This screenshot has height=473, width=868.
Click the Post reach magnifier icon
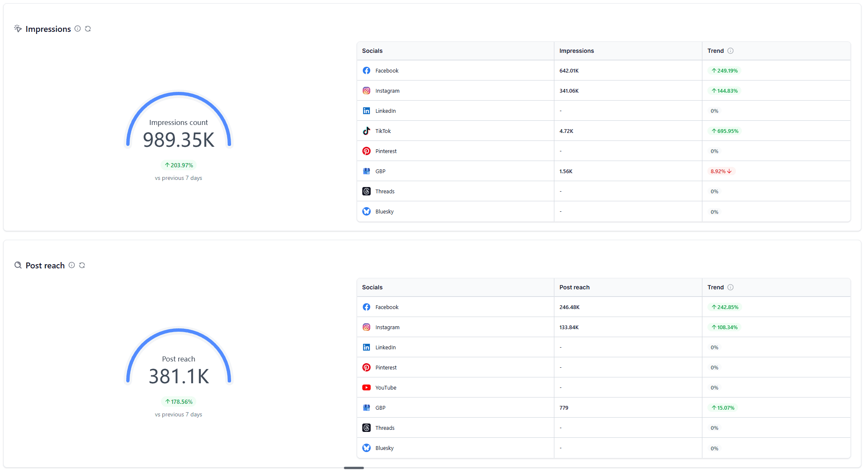(18, 265)
